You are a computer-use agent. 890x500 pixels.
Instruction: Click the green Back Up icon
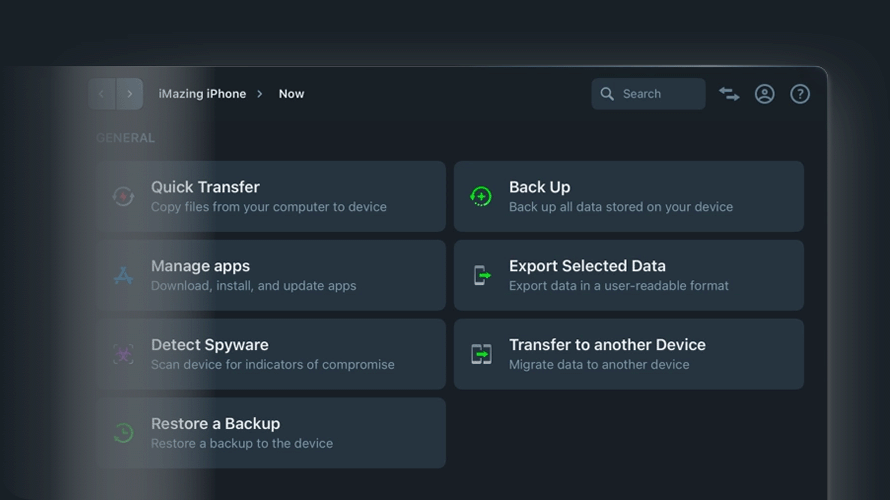tap(481, 196)
